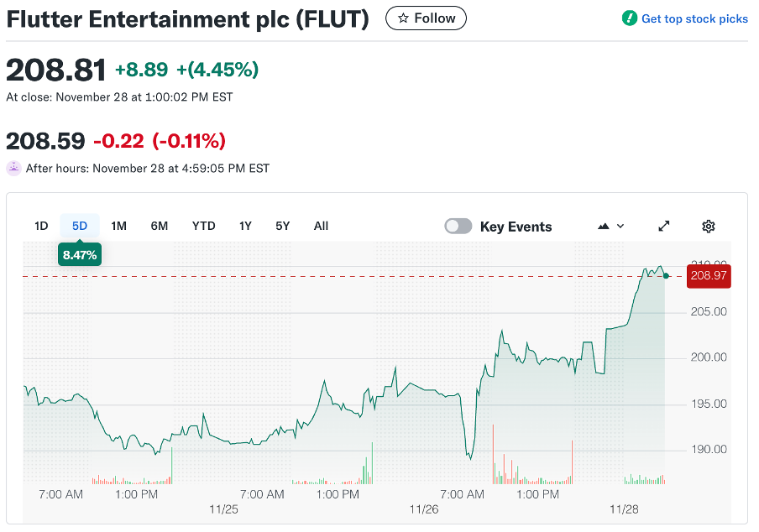
Task: Open chart settings gear
Action: point(708,226)
